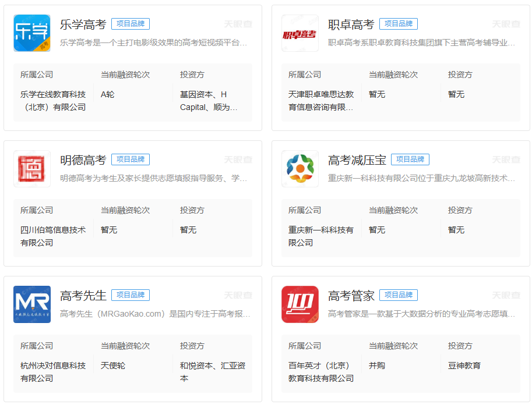
Task: Click 当前融资轮次 header in 高考先生 card
Action: click(125, 346)
